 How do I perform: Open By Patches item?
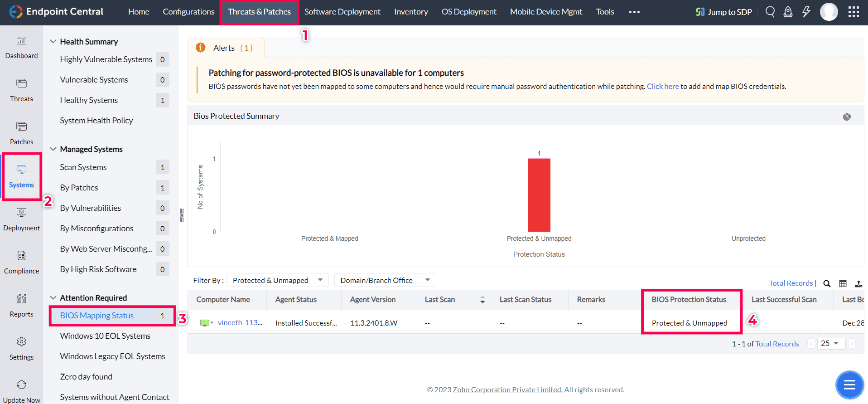coord(79,188)
